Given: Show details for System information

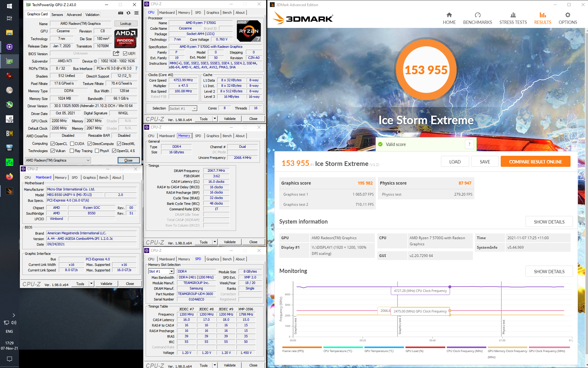Looking at the screenshot, I should point(549,222).
